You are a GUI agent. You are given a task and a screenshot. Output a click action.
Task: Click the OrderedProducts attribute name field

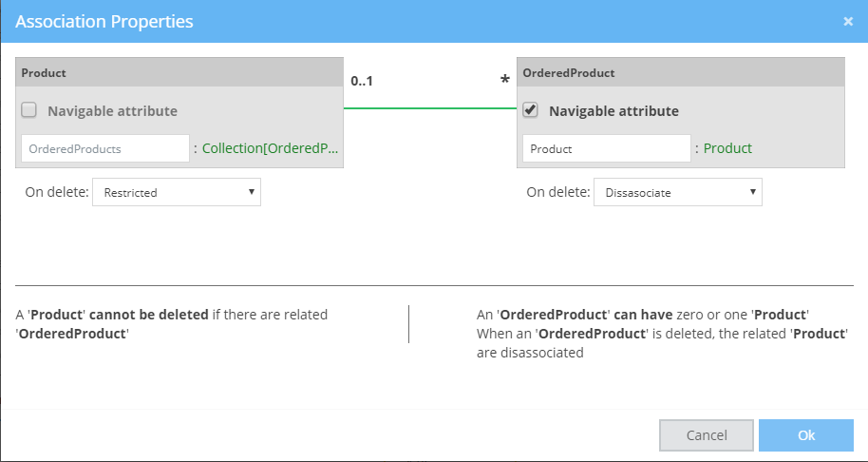pos(105,148)
